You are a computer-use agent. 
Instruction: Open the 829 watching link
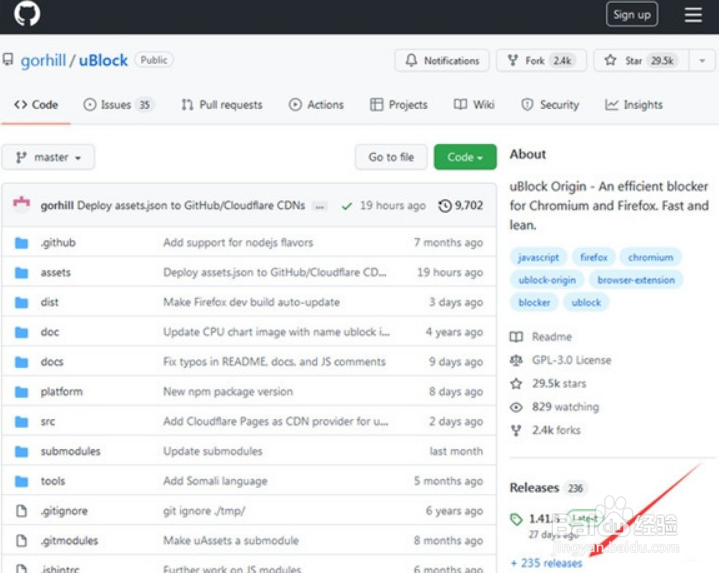[x=554, y=407]
